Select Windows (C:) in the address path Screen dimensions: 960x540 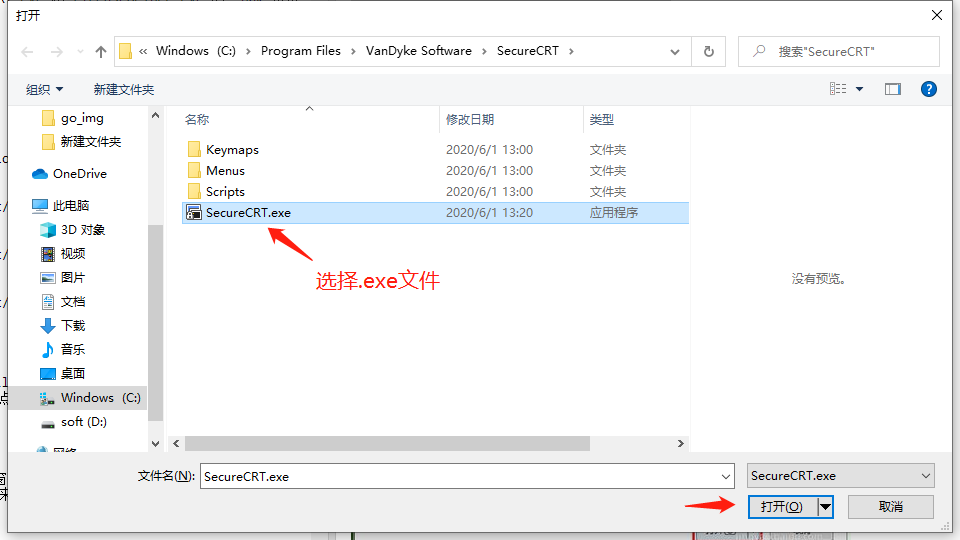pyautogui.click(x=196, y=51)
